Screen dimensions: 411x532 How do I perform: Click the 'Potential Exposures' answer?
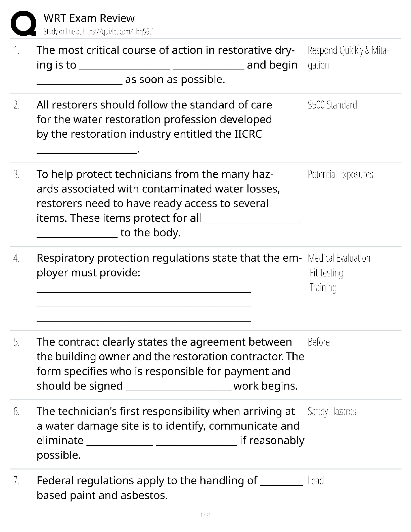(x=340, y=175)
